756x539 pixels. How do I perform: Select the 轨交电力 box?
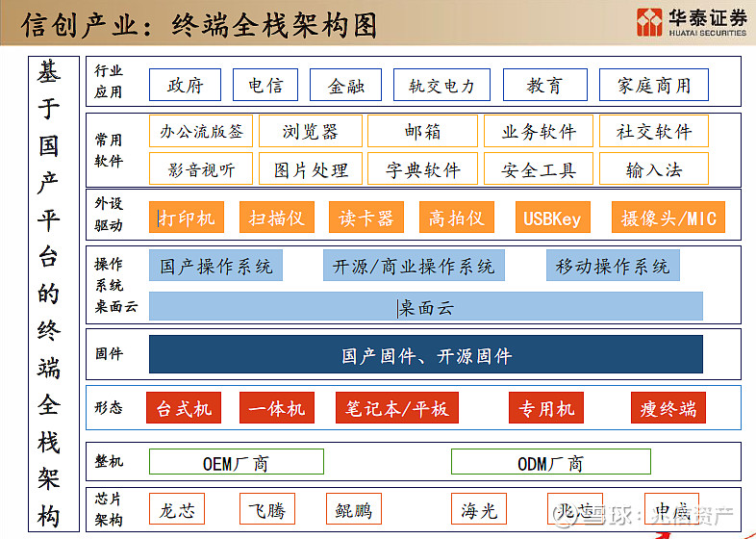[441, 85]
